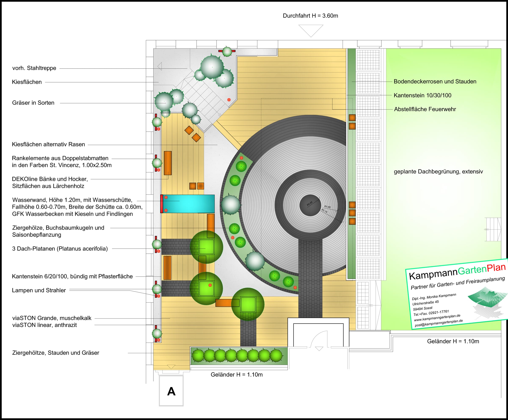
Task: Select 'Partner für Garten- und Freiraumplanung' tagline
Action: [458, 283]
